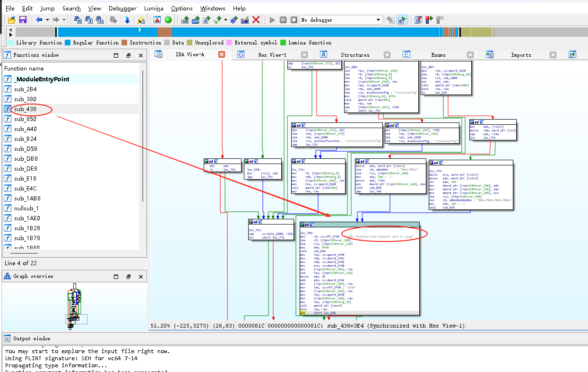Image resolution: width=588 pixels, height=372 pixels.
Task: Click the first binoculars search icon
Action: (78, 20)
